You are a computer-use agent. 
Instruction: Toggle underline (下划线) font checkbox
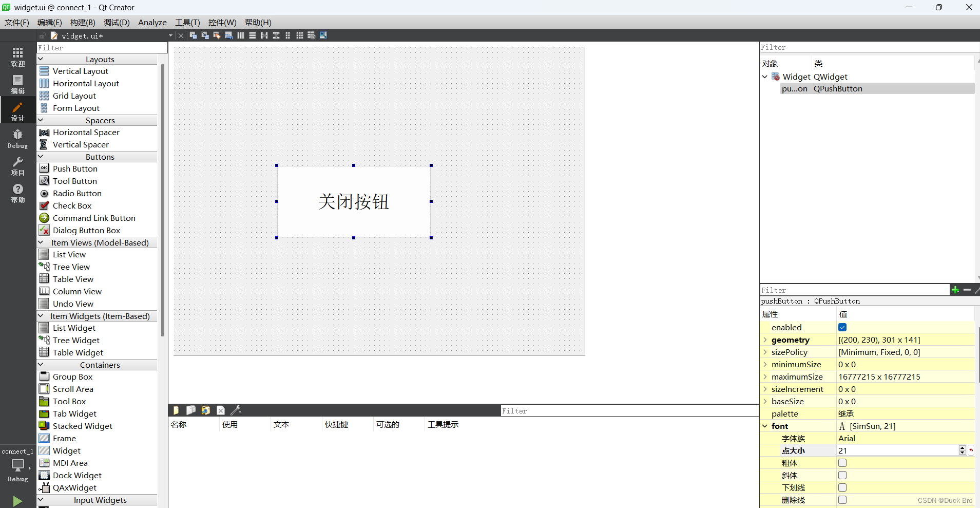[x=842, y=487]
